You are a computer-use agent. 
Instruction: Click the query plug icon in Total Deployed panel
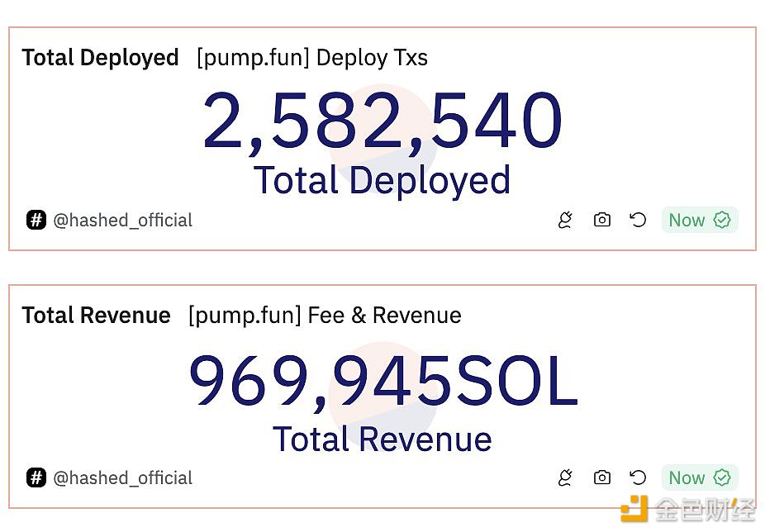[565, 220]
